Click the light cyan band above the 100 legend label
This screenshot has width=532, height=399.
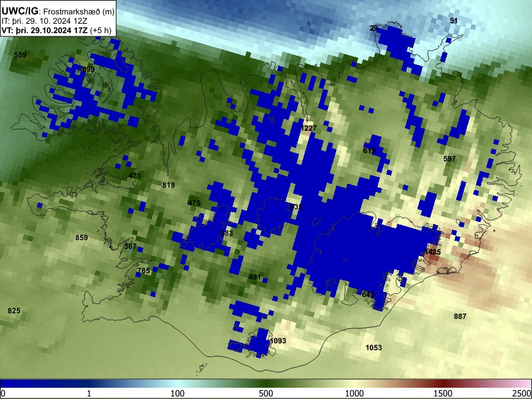[177, 384]
